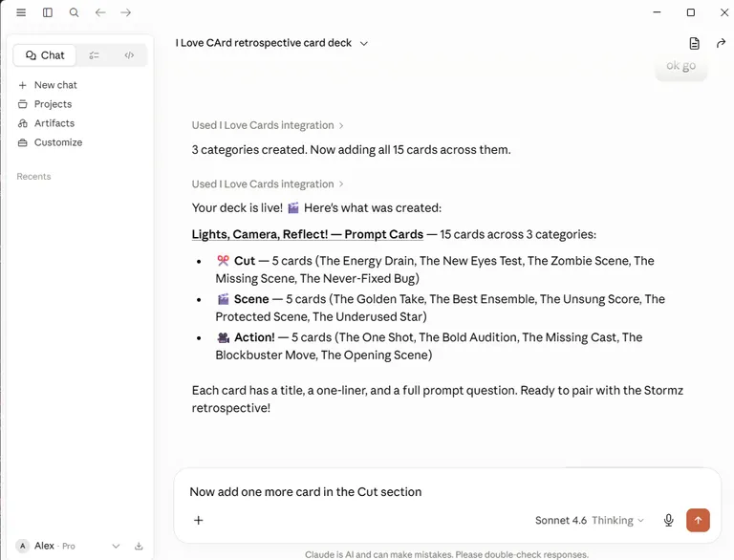
Task: Maximize the window
Action: [690, 12]
